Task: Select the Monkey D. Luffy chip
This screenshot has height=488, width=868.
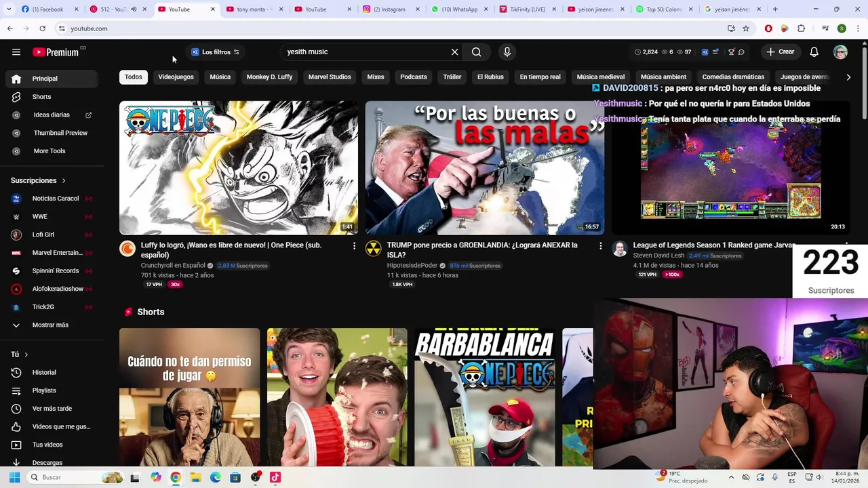Action: 269,77
